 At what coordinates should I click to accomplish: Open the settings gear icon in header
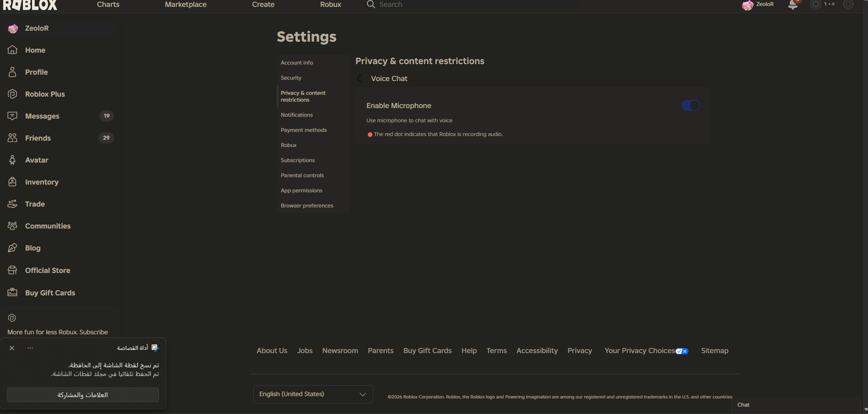[848, 5]
